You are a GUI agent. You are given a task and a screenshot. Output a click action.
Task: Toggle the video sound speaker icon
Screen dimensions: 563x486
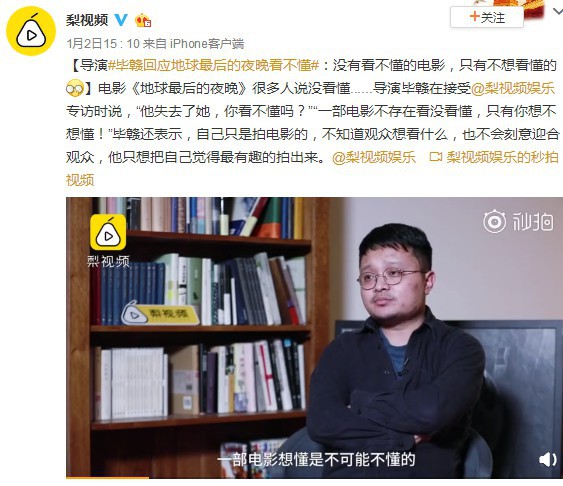[x=548, y=459]
